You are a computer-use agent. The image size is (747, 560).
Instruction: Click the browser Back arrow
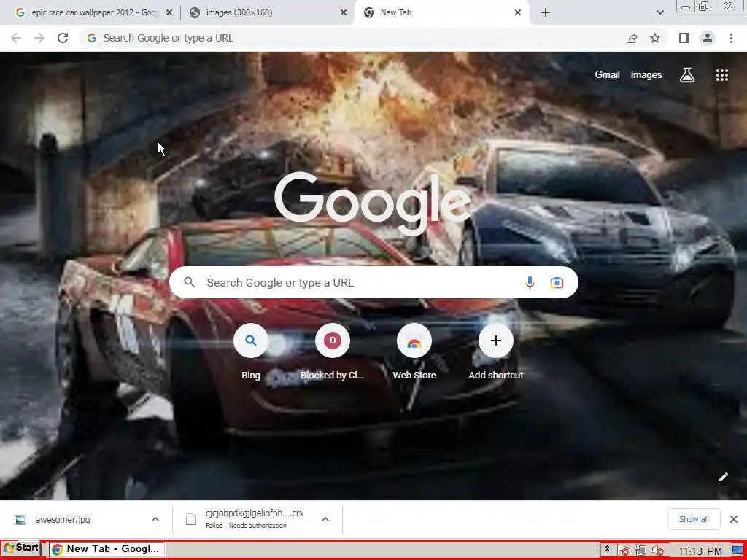(x=16, y=38)
